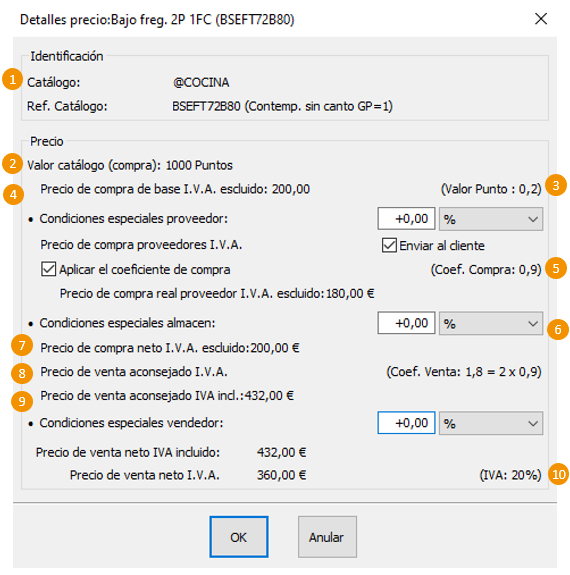Open the % dropdown for Condiciones especiales almacen
Screen dimensions: 570x575
[491, 323]
